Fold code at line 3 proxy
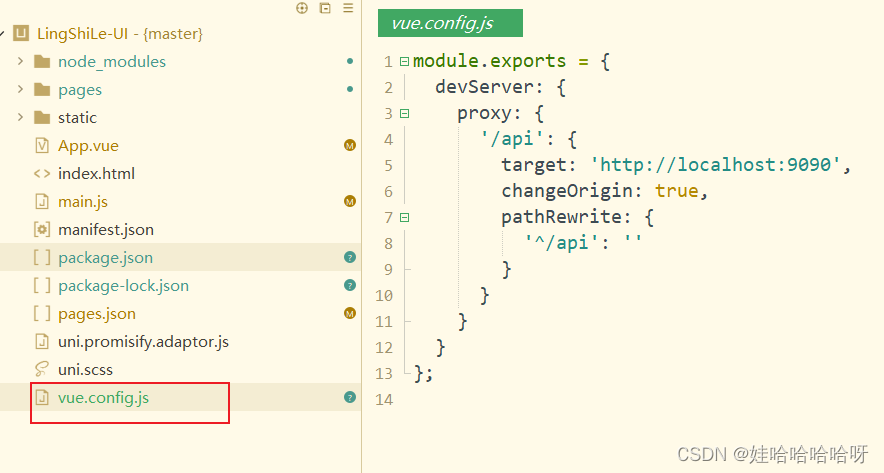 (x=404, y=113)
